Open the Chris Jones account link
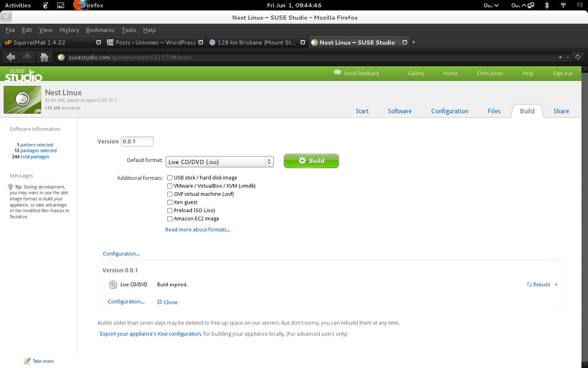The height and width of the screenshot is (368, 588). 490,74
